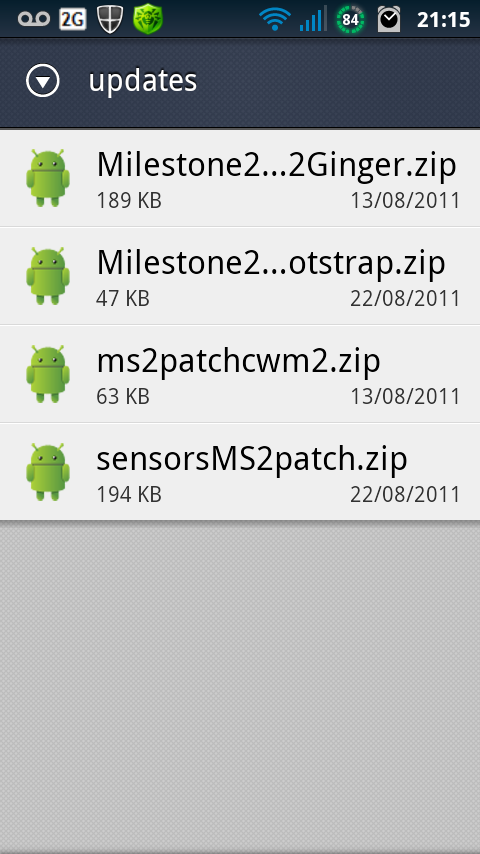Tap the updates folder title
This screenshot has height=854, width=480.
[142, 82]
